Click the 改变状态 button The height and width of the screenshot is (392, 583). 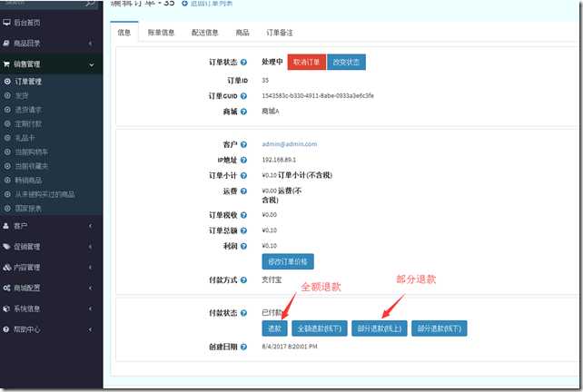pos(346,62)
